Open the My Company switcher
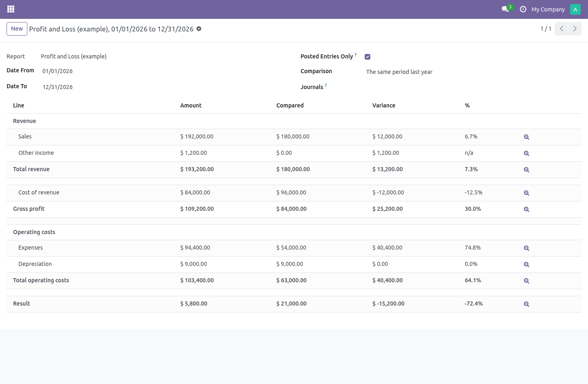The height and width of the screenshot is (384, 588). click(x=548, y=9)
